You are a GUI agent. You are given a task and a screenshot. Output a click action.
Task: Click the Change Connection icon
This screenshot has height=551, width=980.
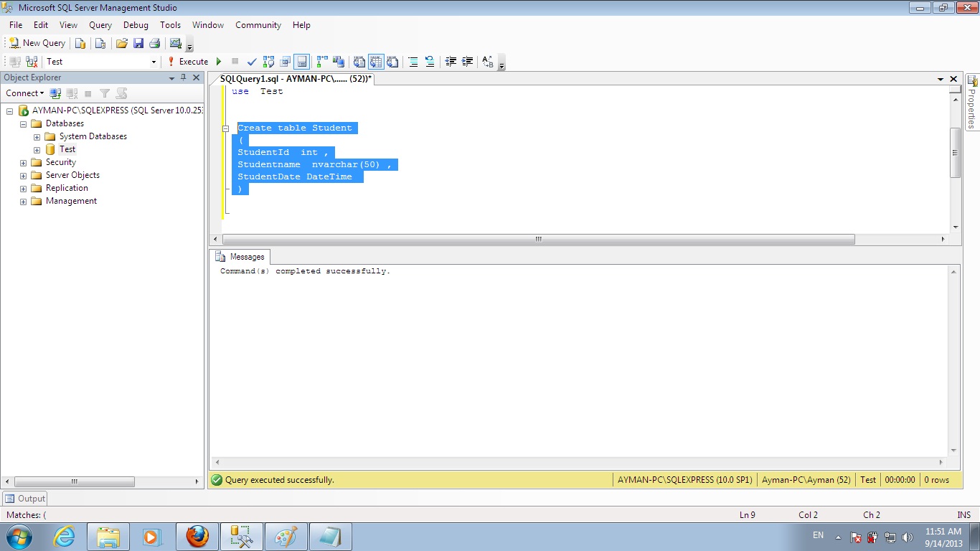(x=30, y=62)
